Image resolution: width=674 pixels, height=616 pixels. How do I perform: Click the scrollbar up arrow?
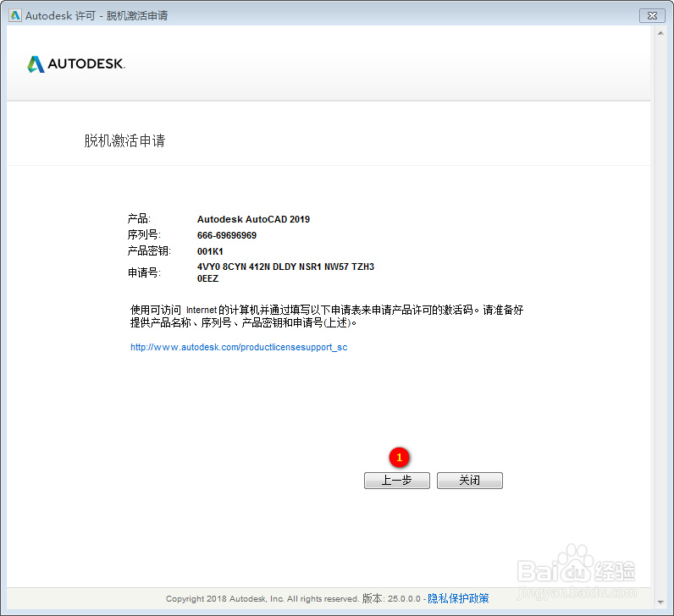pos(660,33)
